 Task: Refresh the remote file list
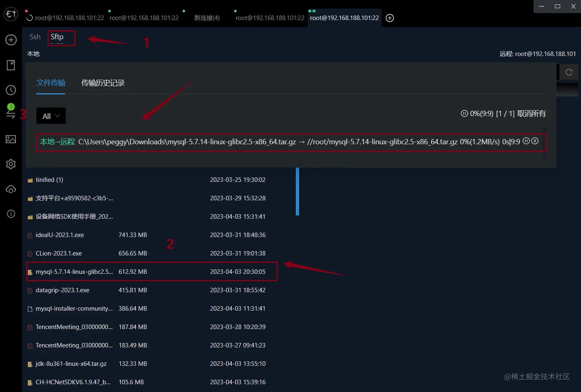(x=569, y=72)
